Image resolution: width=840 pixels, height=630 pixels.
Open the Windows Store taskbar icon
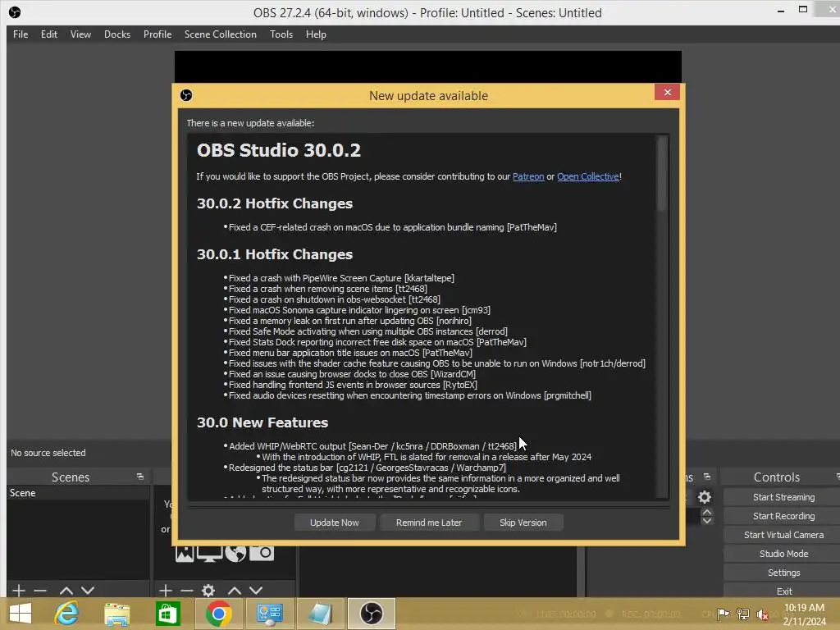[167, 614]
